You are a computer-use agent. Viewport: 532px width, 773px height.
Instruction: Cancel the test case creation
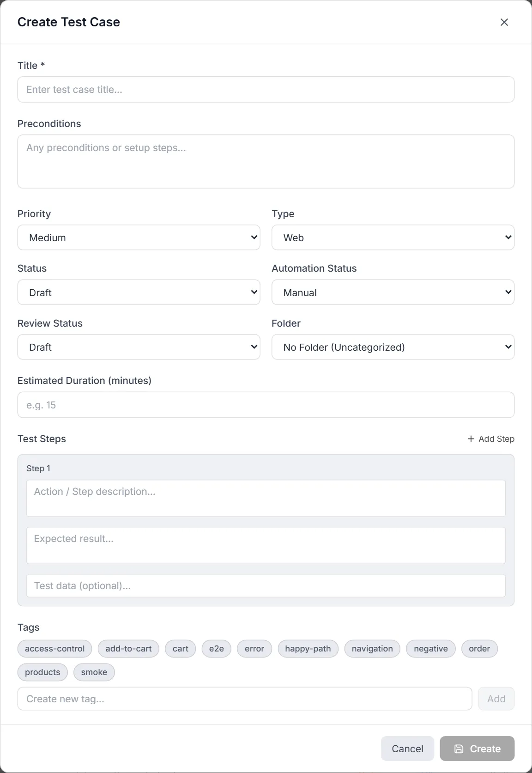tap(407, 749)
